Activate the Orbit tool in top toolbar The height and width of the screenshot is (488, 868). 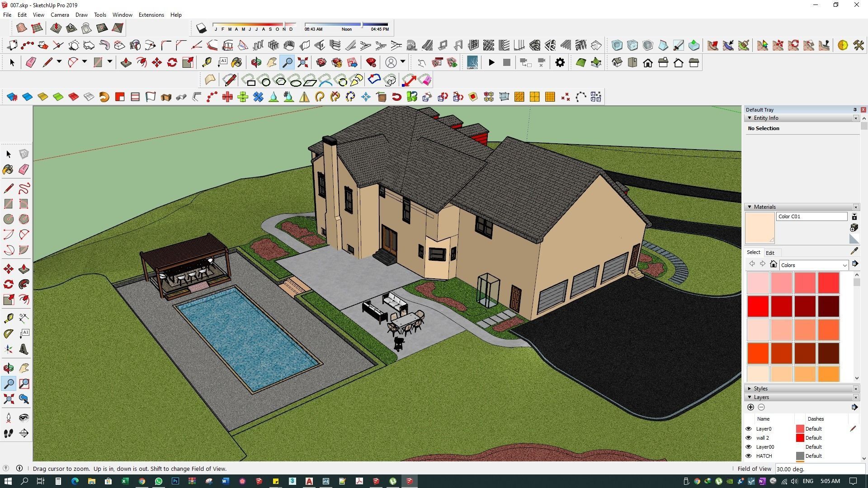coord(256,62)
